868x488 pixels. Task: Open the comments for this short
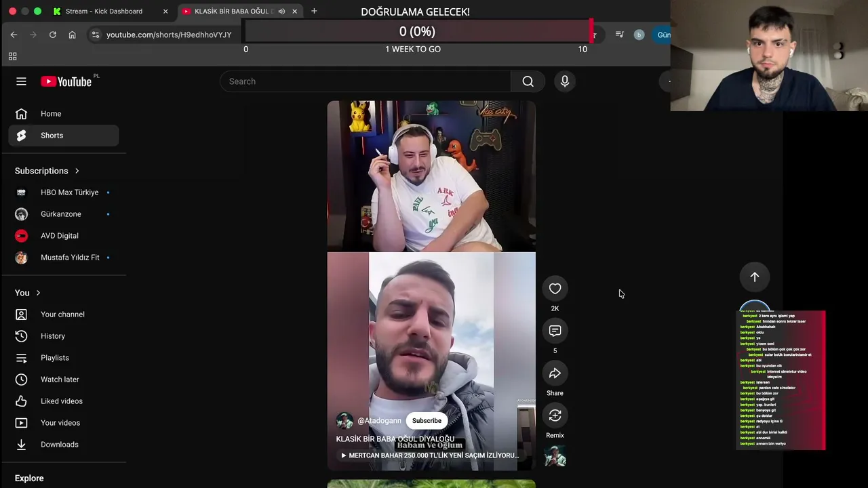[555, 331]
